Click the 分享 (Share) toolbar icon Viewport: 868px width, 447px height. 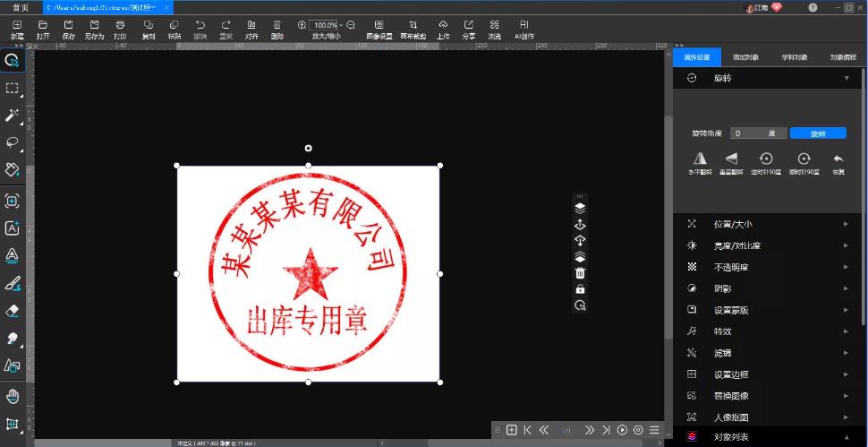tap(469, 25)
